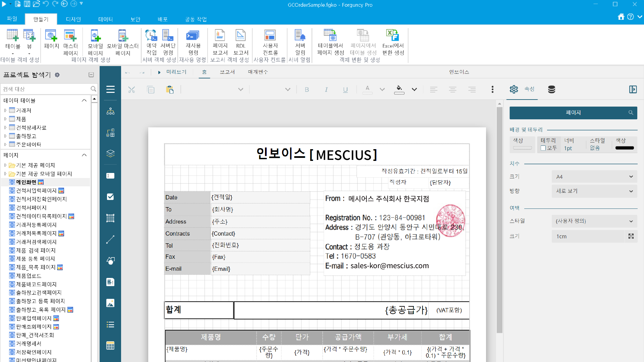
Task: Switch to the 보안 ribbon tab
Action: [x=136, y=19]
